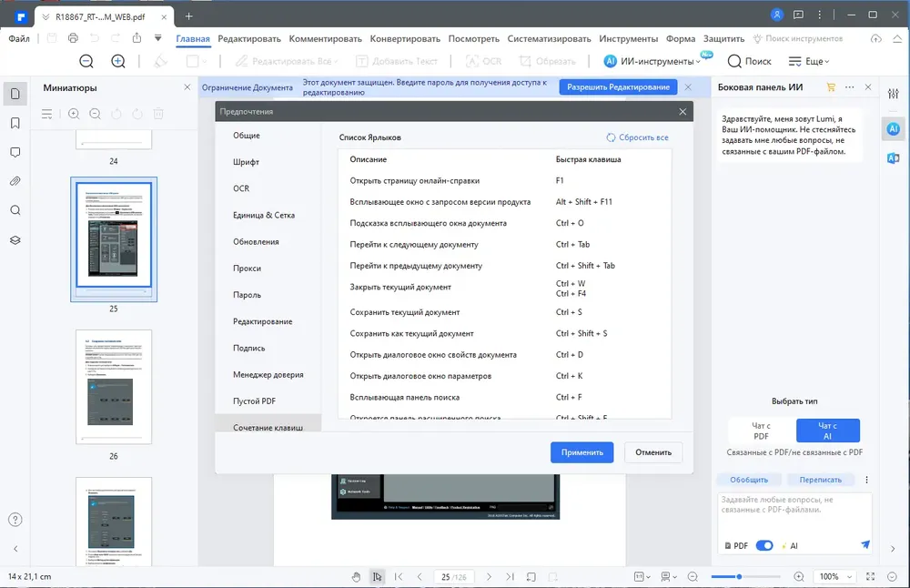Click the Сбросить все link

click(x=637, y=137)
